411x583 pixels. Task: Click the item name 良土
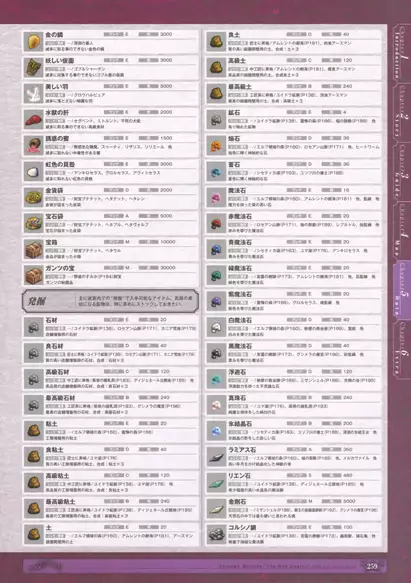pyautogui.click(x=234, y=35)
